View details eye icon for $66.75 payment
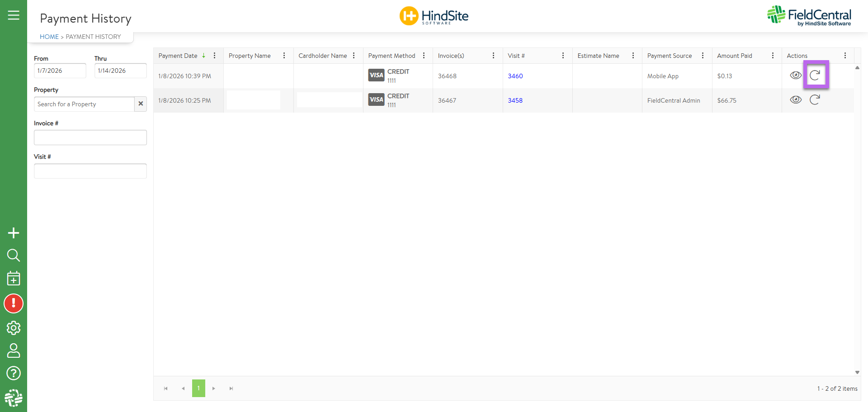 796,100
